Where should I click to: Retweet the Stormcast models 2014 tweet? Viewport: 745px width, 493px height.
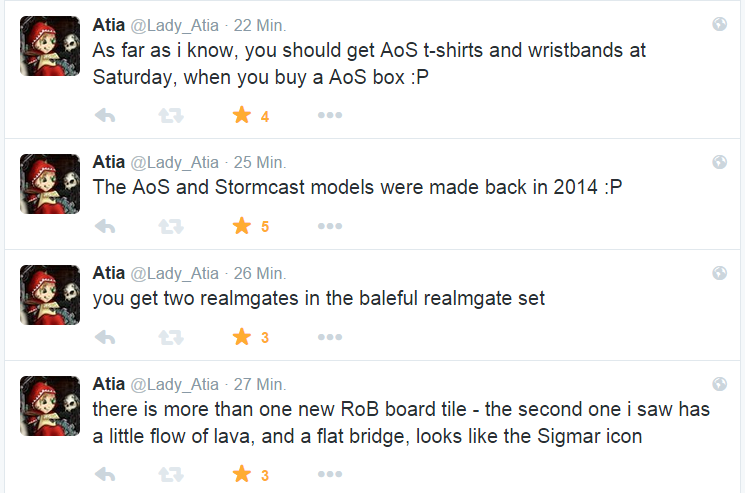click(x=172, y=227)
